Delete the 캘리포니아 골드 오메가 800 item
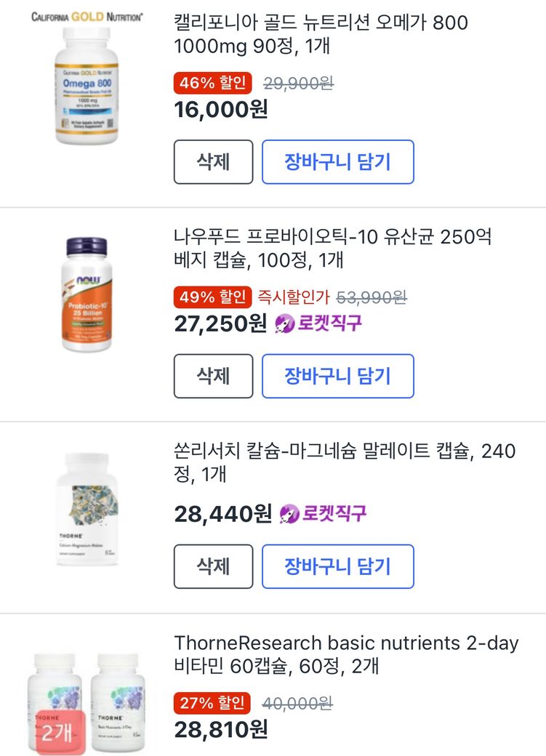546x756 pixels. [213, 161]
